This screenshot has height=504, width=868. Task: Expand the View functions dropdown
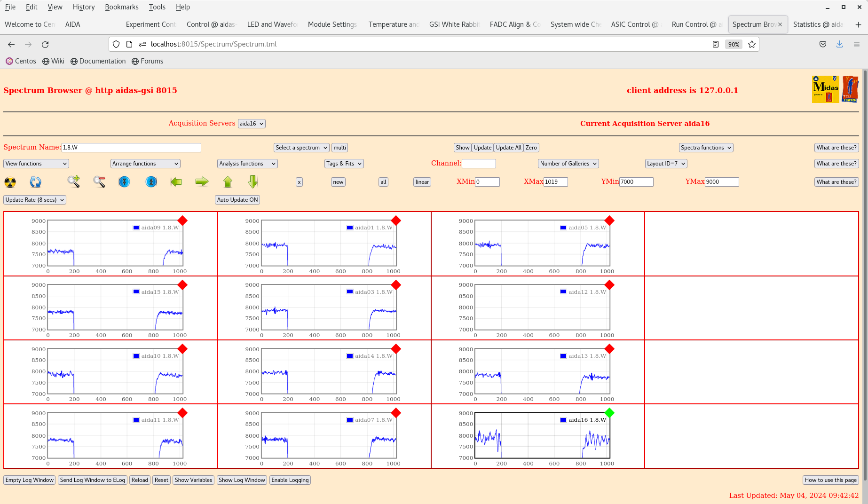tap(36, 164)
